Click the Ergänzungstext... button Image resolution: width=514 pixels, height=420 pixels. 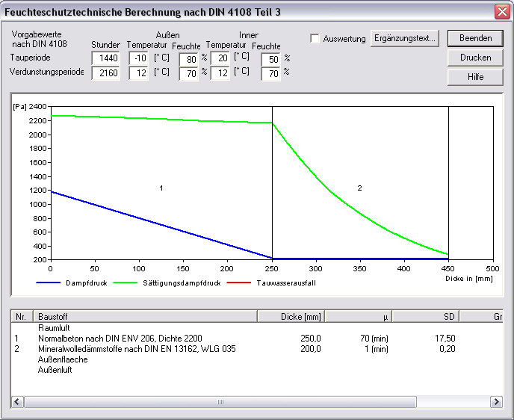coord(406,38)
